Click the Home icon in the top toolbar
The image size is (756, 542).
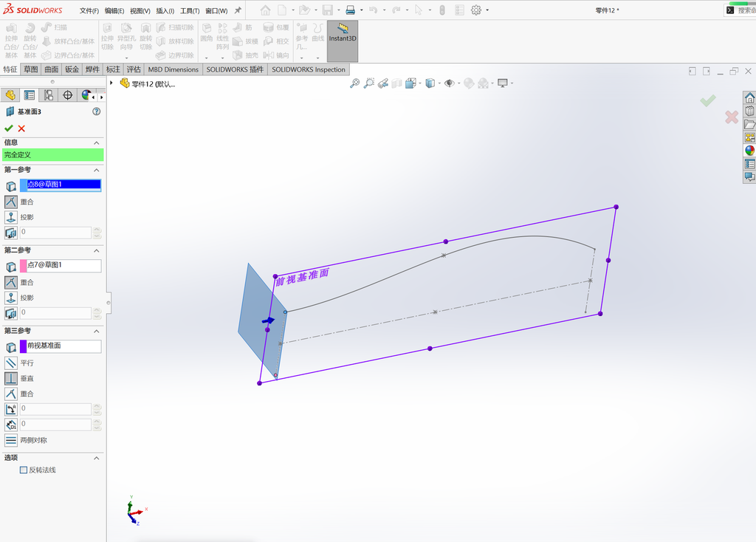pyautogui.click(x=265, y=10)
